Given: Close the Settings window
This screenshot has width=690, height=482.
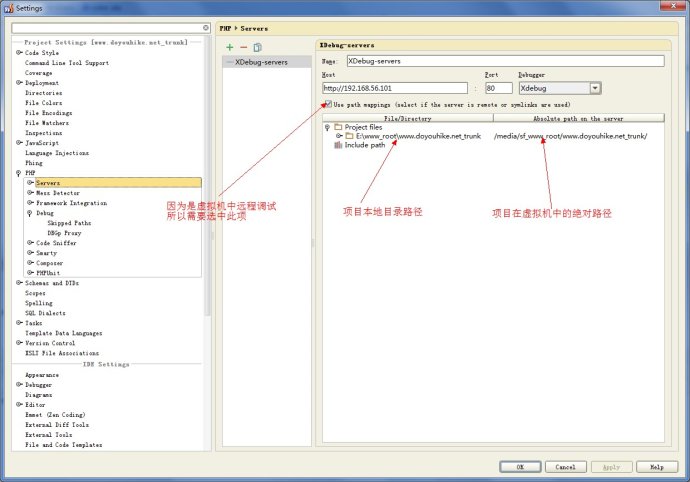Looking at the screenshot, I should coord(673,5).
